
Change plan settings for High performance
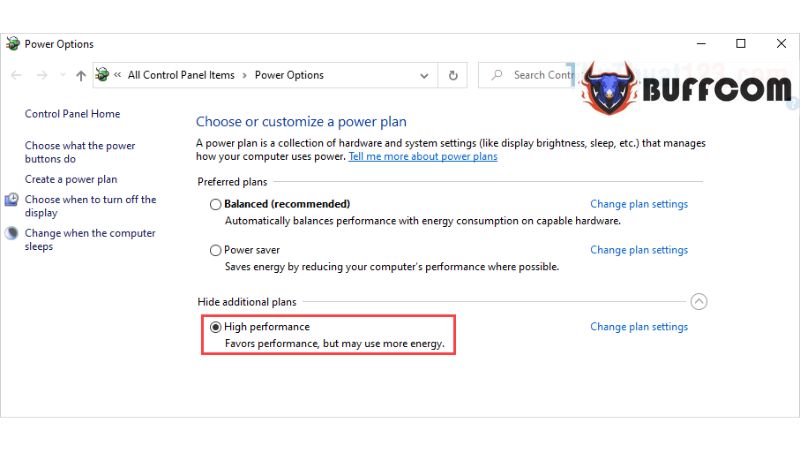pos(639,327)
